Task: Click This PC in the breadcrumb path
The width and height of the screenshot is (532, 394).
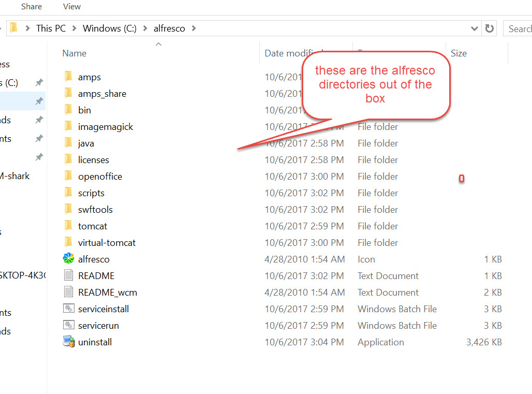Action: [x=51, y=28]
